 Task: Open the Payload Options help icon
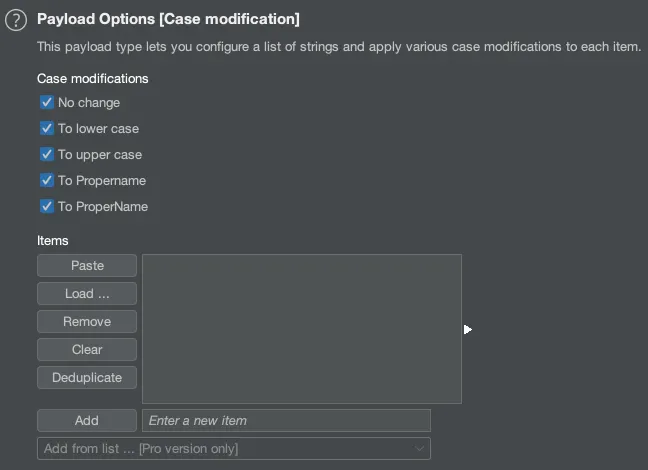15,21
